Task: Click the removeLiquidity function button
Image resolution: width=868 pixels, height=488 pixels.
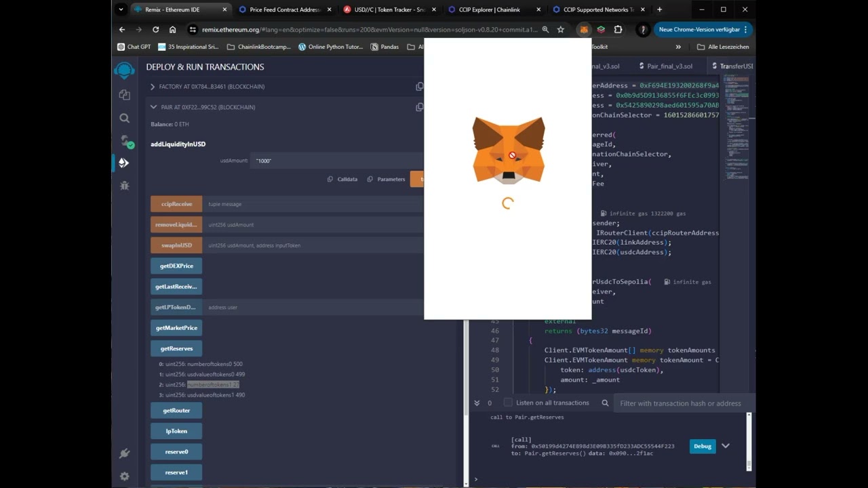Action: tap(176, 224)
